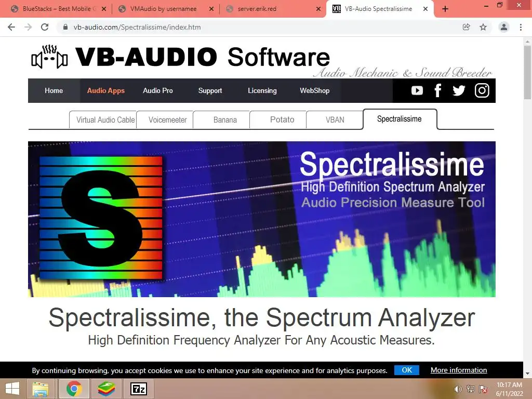Viewport: 532px width, 399px height.
Task: Open Windows Start button
Action: [12, 389]
